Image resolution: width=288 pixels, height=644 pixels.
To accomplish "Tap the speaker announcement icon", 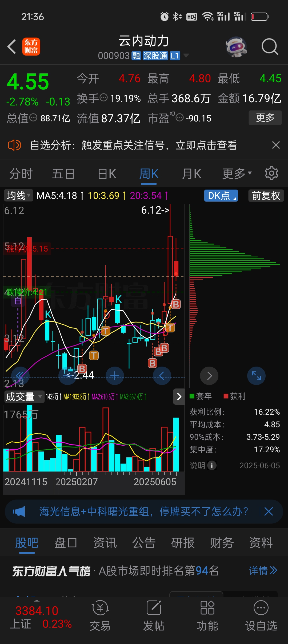I will point(14,145).
